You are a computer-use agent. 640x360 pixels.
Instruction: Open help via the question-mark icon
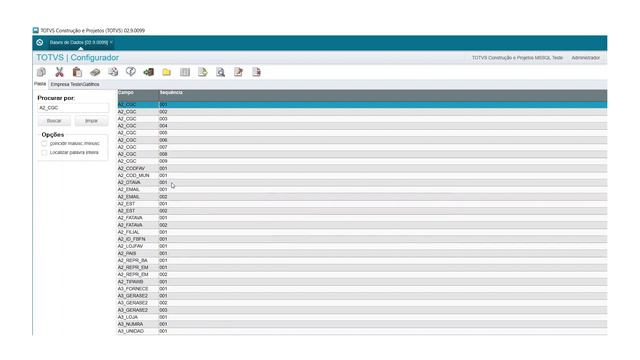click(x=131, y=72)
